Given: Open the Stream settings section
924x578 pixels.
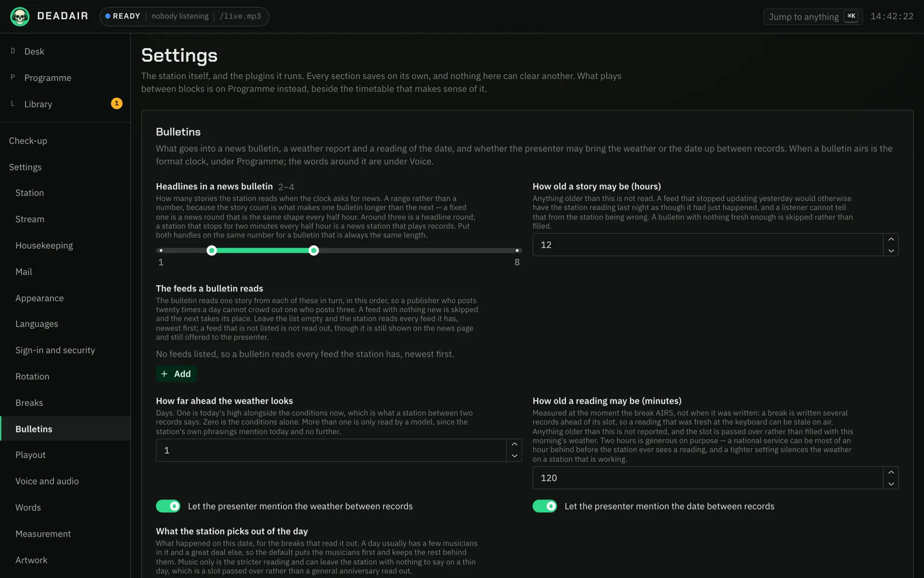Looking at the screenshot, I should tap(65, 219).
